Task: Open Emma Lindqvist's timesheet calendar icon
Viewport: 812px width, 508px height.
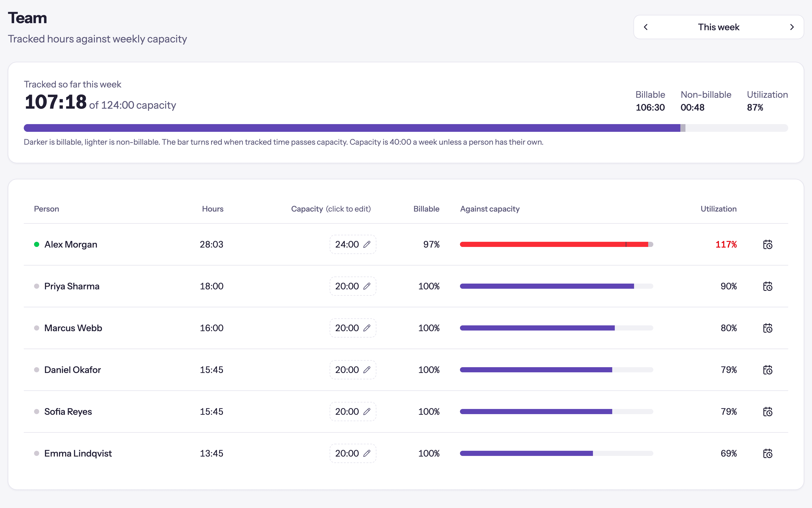Action: coord(767,453)
